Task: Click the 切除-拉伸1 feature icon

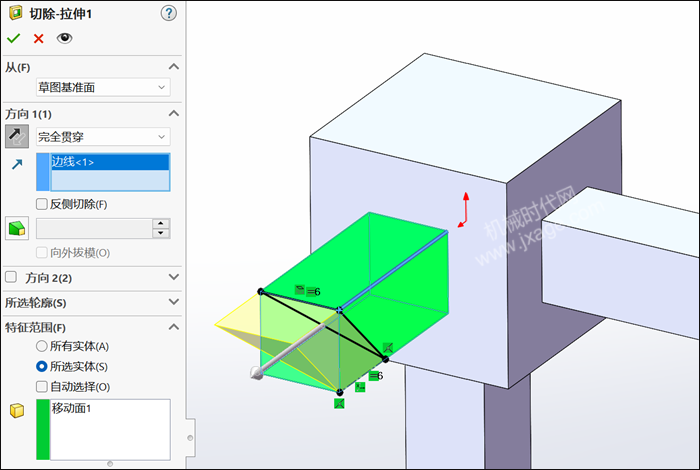Action: [x=15, y=13]
